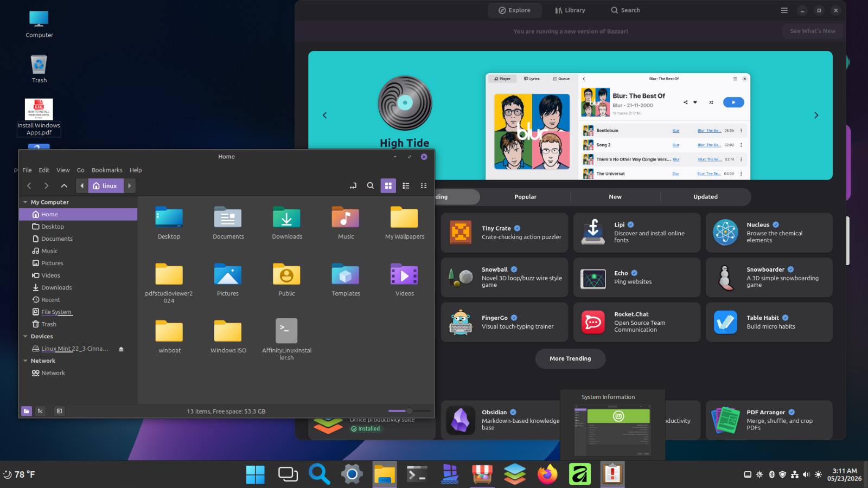
Task: Select Pictures in the sidebar
Action: 52,263
